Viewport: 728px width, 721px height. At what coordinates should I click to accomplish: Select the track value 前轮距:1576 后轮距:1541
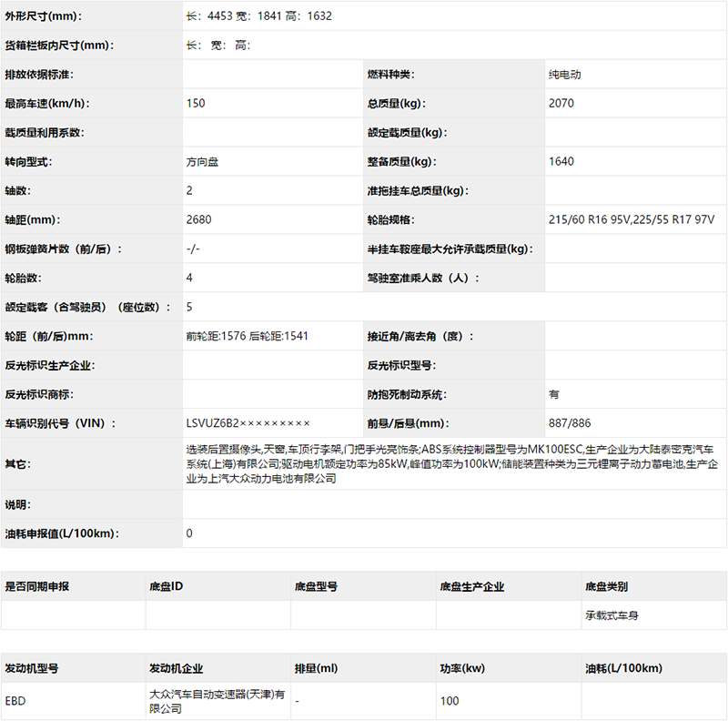247,336
